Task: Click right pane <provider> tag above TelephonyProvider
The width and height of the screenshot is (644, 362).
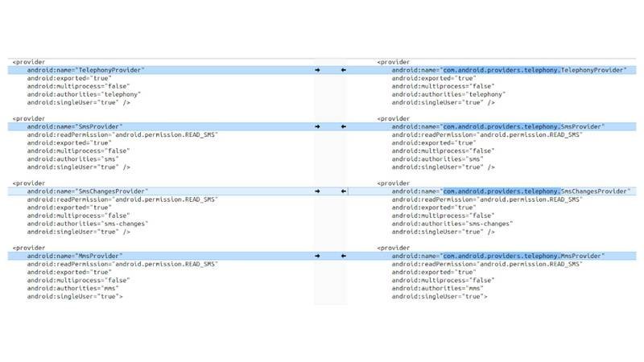Action: (x=394, y=62)
